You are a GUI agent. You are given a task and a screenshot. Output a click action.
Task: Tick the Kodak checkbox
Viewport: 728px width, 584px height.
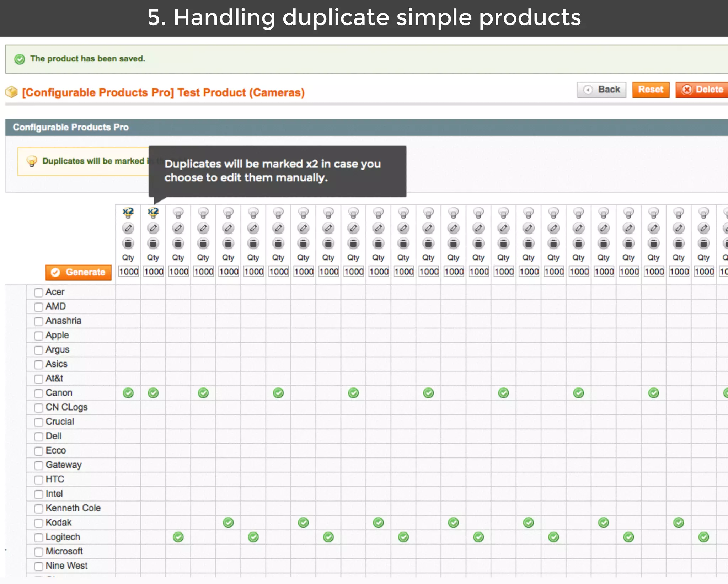point(38,523)
